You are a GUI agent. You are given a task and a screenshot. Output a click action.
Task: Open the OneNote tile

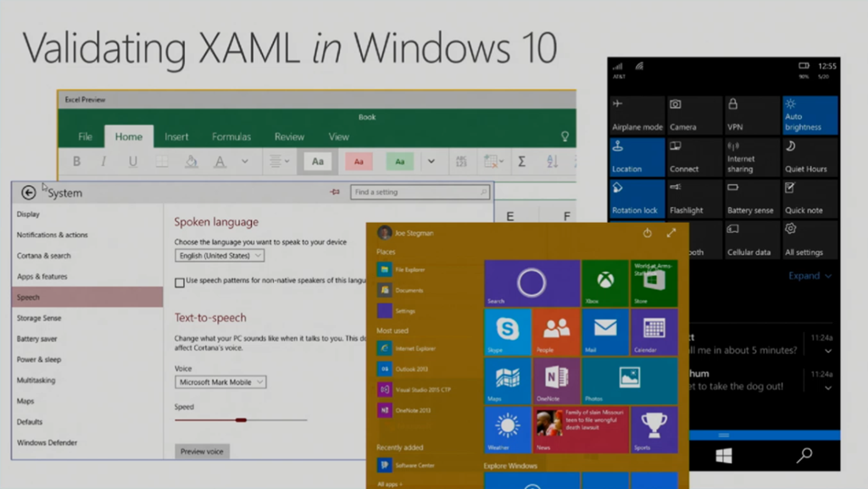(556, 381)
